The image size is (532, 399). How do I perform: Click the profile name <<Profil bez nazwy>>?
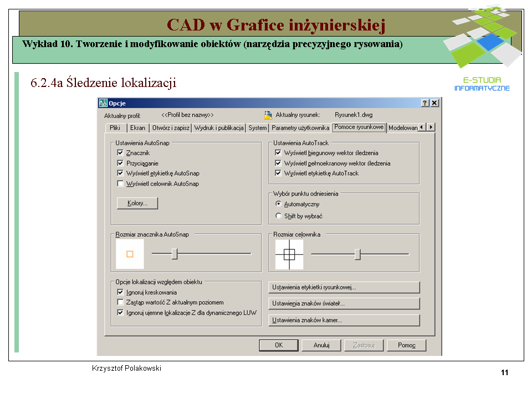pyautogui.click(x=187, y=115)
